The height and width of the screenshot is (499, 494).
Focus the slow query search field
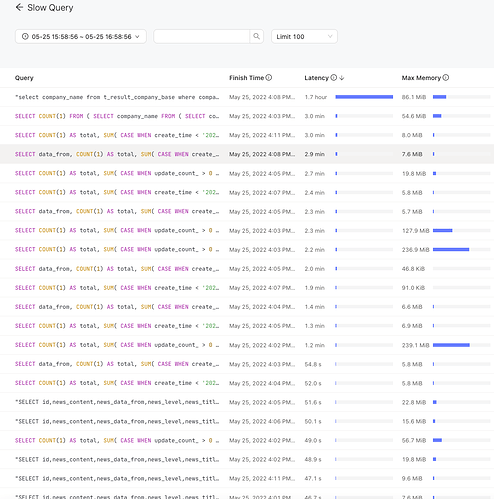[x=201, y=36]
